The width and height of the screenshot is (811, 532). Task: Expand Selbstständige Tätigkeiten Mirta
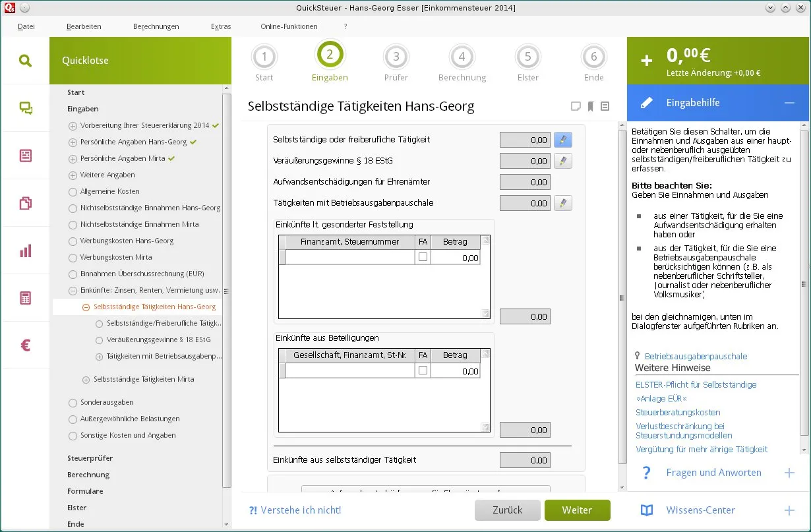(x=85, y=379)
